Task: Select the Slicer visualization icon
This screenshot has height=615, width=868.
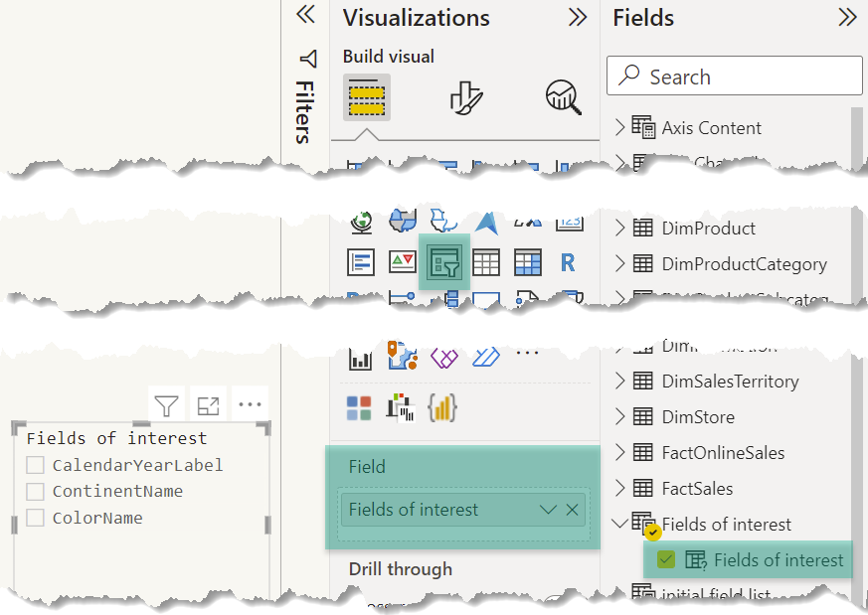Action: point(443,262)
